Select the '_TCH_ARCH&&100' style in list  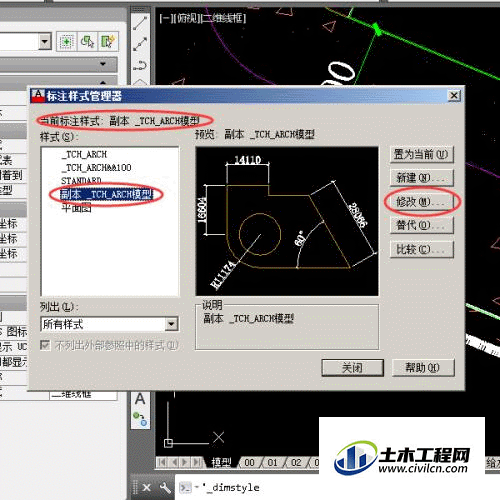point(96,167)
